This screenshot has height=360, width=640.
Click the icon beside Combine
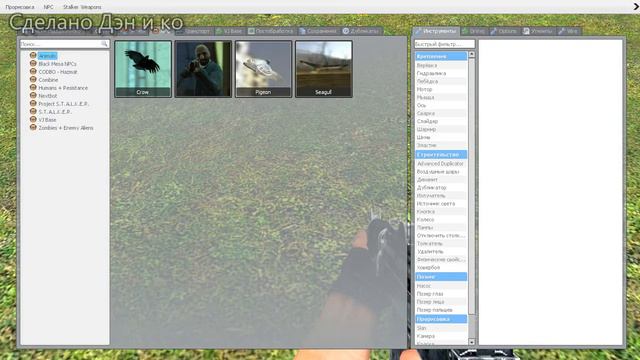click(x=33, y=80)
